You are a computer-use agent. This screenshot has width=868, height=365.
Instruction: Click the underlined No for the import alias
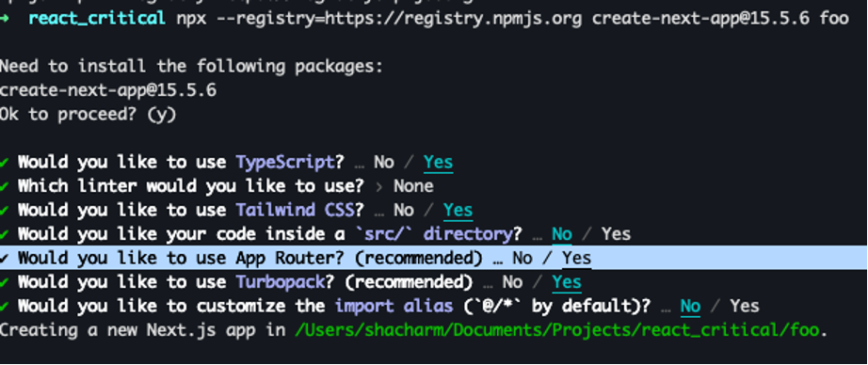690,306
